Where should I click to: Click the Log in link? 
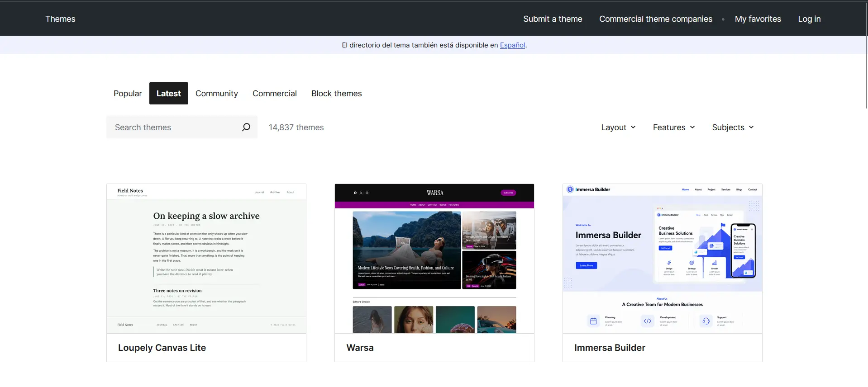pyautogui.click(x=809, y=19)
